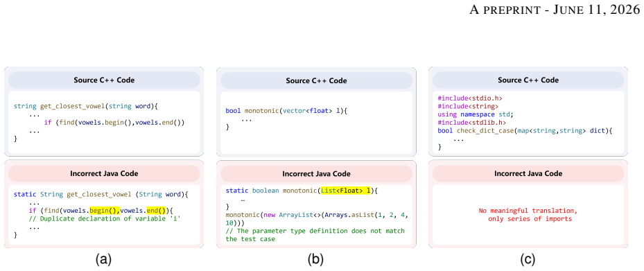
Task: Click 'Source C++ Code' heading above check_dict_case code
Action: click(x=528, y=80)
